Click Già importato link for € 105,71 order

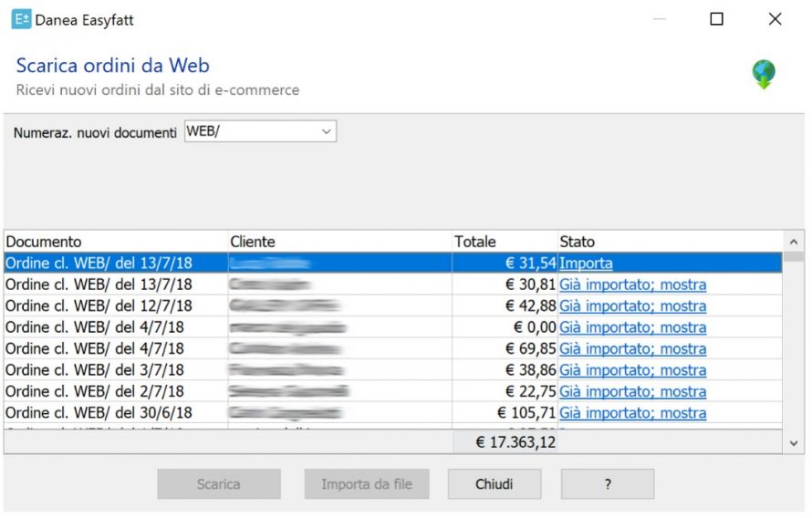click(x=632, y=413)
